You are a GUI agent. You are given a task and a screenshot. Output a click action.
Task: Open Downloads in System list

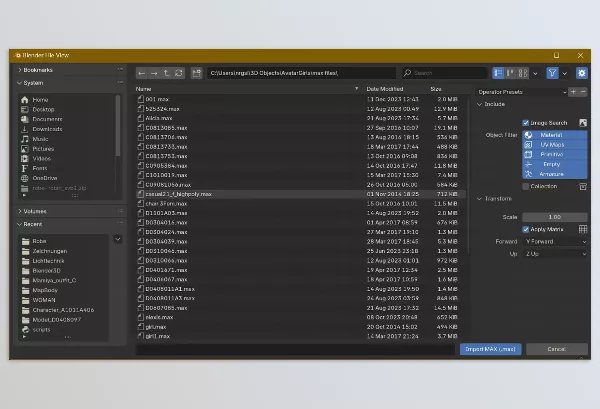coord(67,129)
